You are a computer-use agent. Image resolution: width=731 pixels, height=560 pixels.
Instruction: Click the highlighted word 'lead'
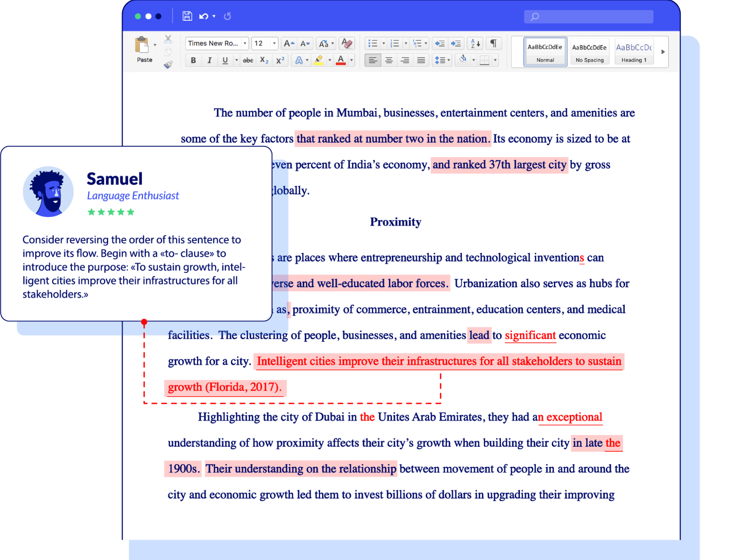[x=479, y=336]
